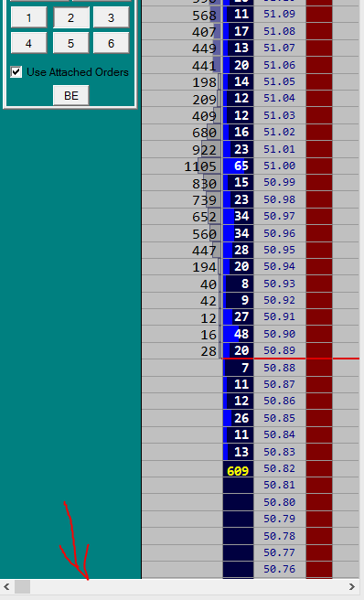The width and height of the screenshot is (364, 600).
Task: Click the quantity button 2
Action: pyautogui.click(x=70, y=17)
